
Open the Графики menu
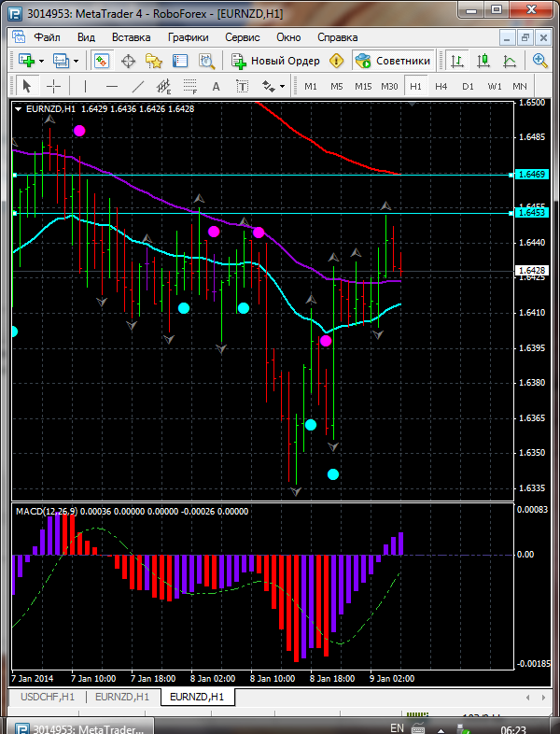[189, 37]
